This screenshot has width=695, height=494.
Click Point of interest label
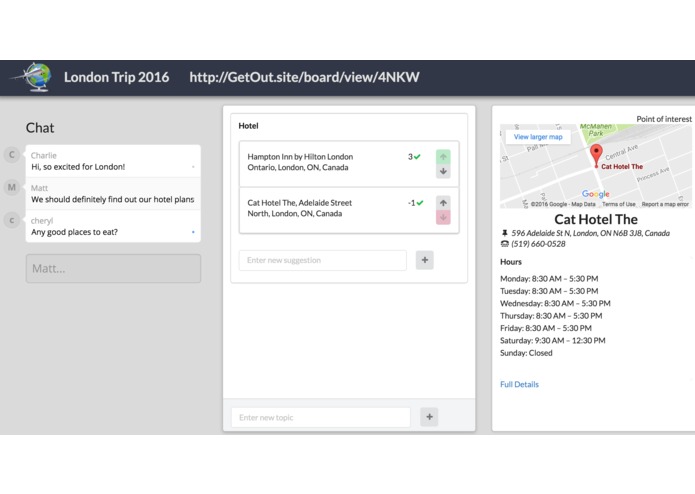point(664,119)
